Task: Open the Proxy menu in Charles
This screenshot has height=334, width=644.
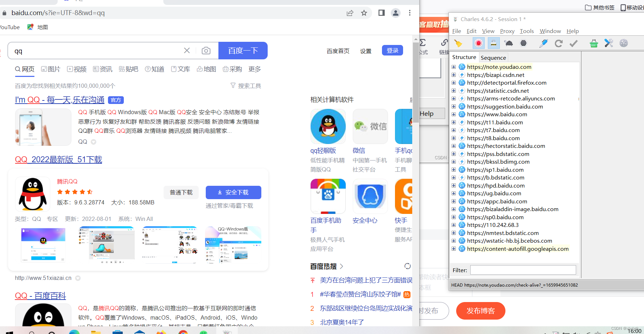Action: (x=507, y=31)
